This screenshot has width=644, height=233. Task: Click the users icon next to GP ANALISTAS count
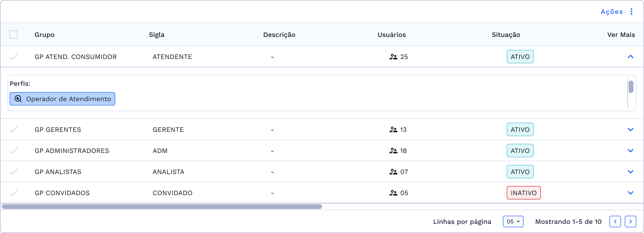(x=394, y=172)
